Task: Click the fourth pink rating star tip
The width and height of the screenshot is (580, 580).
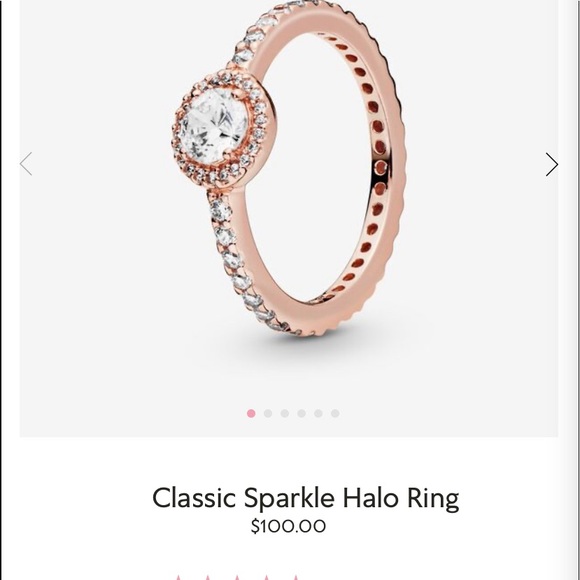Action: (266, 577)
